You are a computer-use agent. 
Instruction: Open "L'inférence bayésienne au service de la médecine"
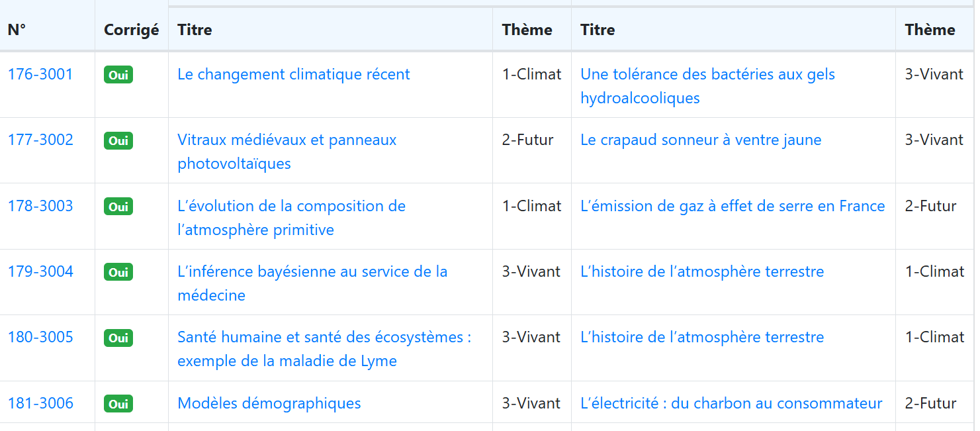point(312,272)
